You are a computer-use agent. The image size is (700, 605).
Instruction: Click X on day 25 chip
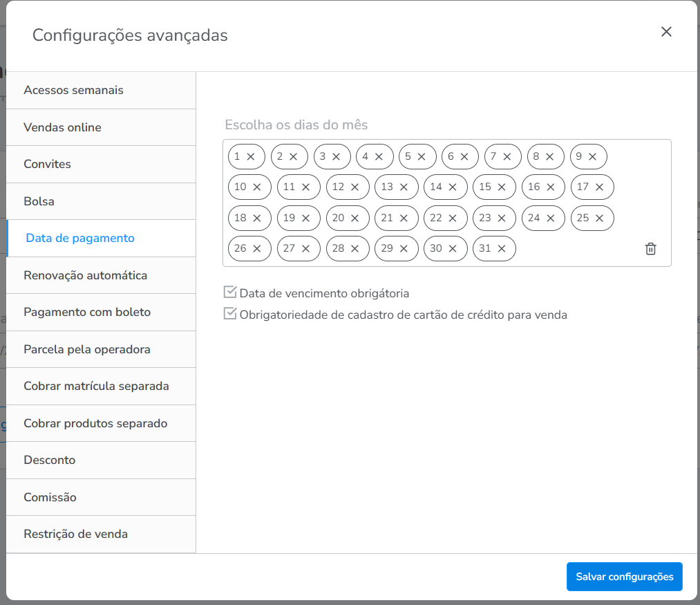[599, 218]
